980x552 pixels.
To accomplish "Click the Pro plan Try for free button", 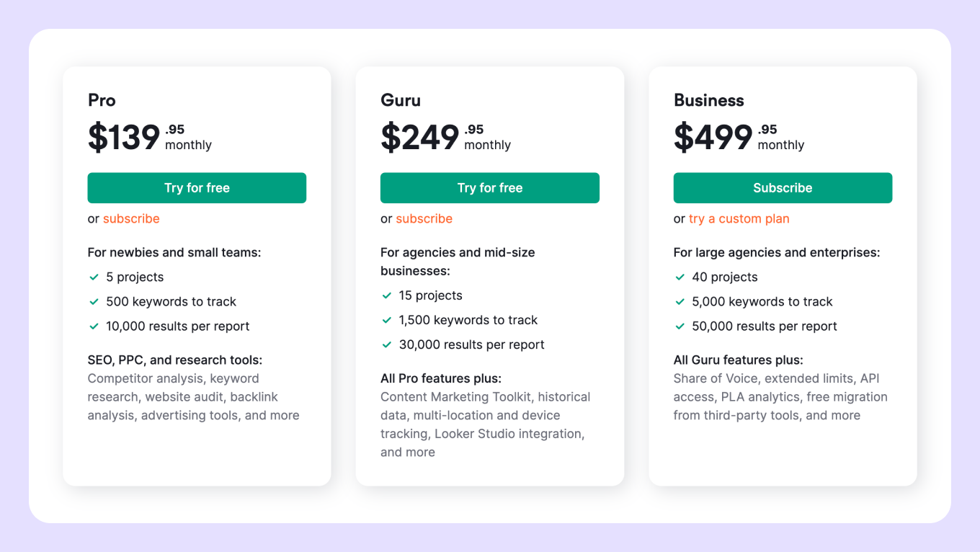I will click(x=197, y=187).
